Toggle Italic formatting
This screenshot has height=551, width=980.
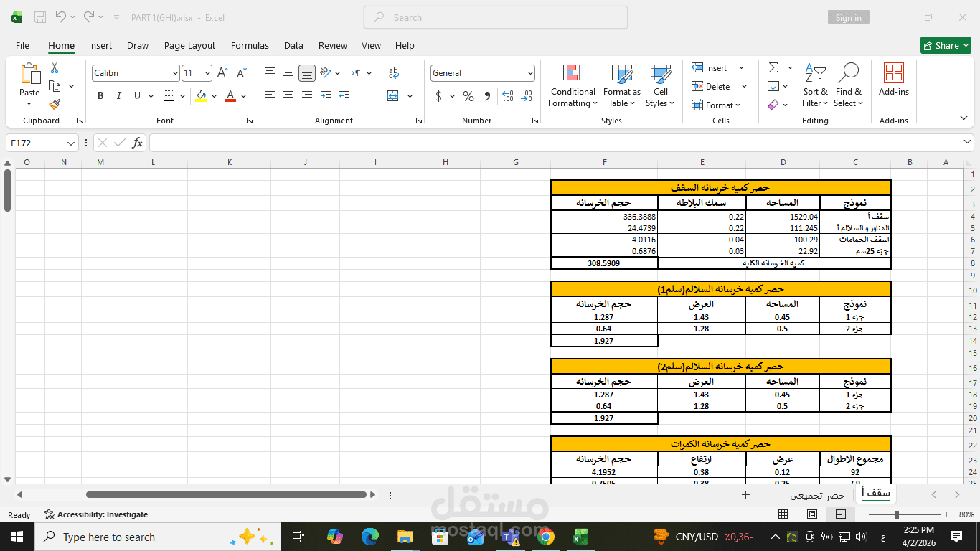click(119, 96)
